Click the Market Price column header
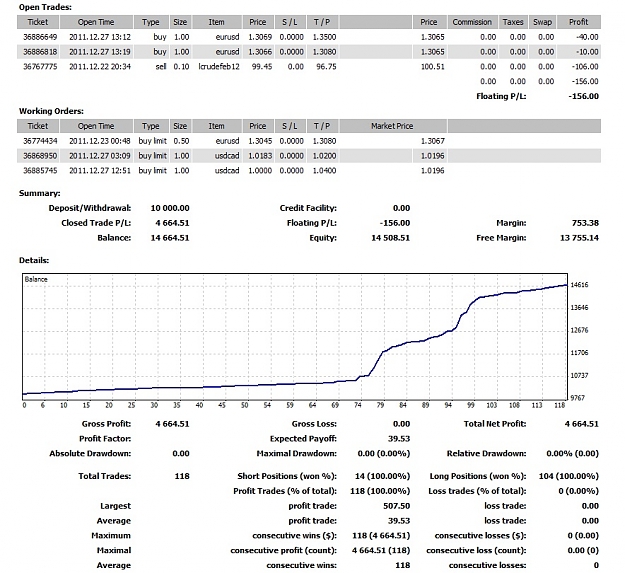 pyautogui.click(x=392, y=126)
